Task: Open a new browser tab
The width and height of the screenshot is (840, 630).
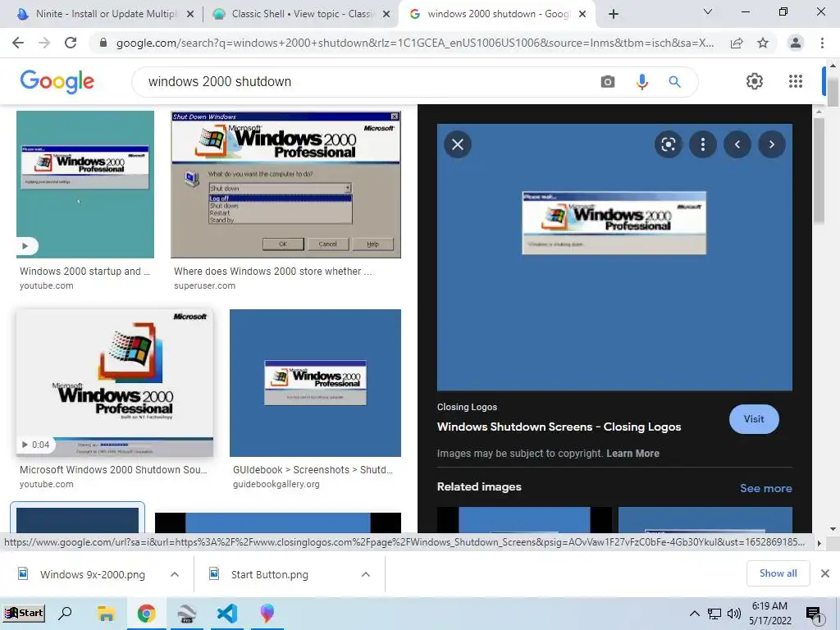Action: (x=614, y=14)
